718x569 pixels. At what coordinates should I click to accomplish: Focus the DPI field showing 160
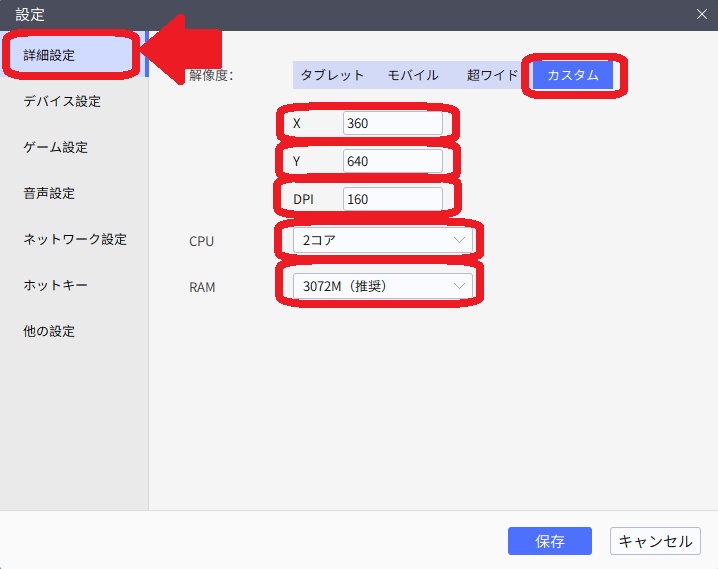[x=392, y=199]
